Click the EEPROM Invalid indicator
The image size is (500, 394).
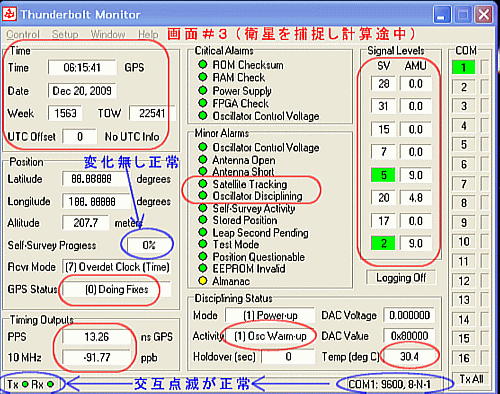click(202, 268)
